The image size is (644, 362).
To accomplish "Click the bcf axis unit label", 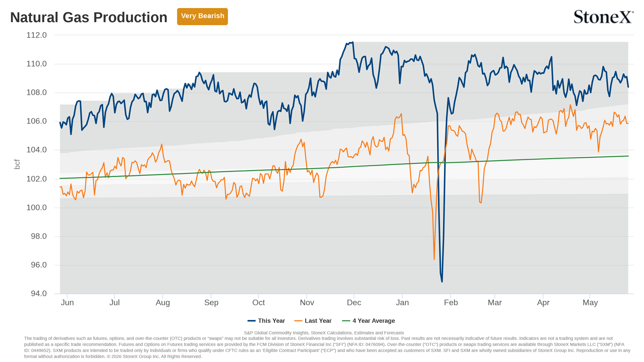I will [x=17, y=164].
